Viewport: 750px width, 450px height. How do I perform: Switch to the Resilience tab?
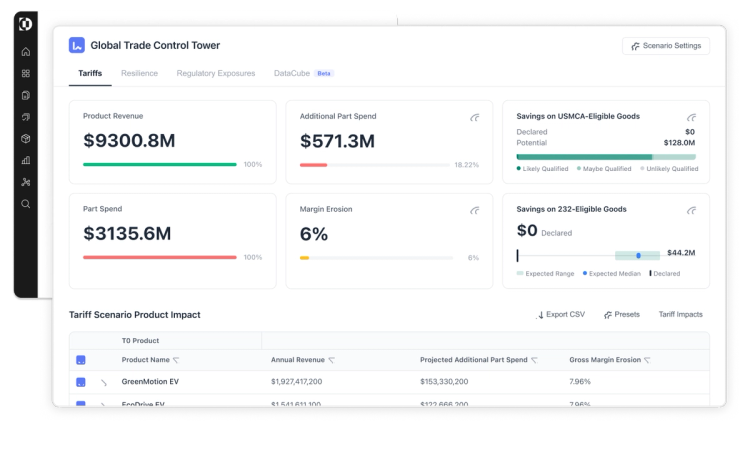(x=139, y=73)
